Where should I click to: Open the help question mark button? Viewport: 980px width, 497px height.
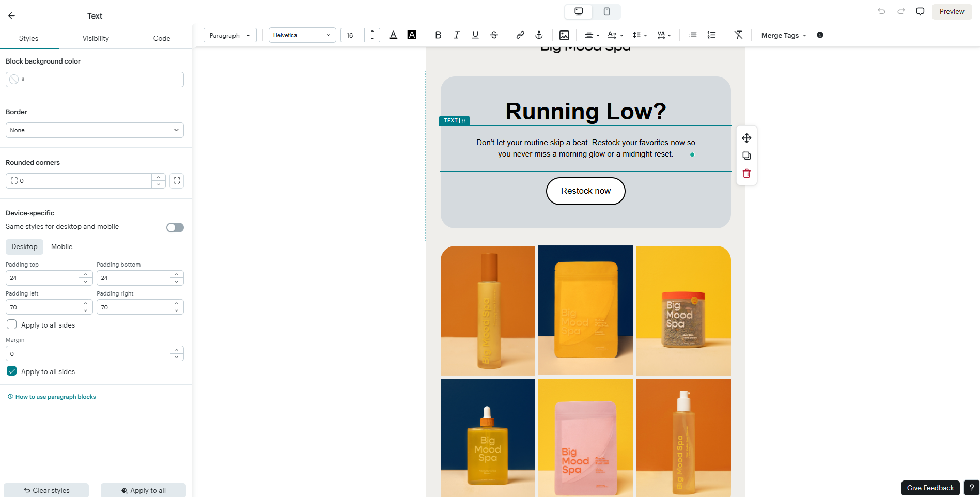(972, 488)
